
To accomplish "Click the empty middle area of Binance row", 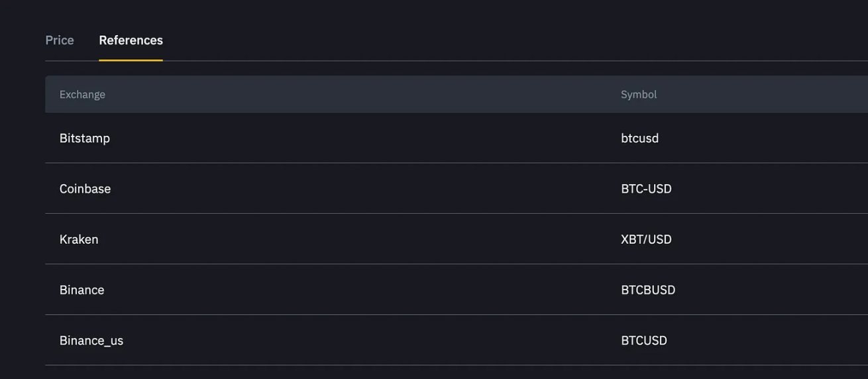I will tap(358, 290).
